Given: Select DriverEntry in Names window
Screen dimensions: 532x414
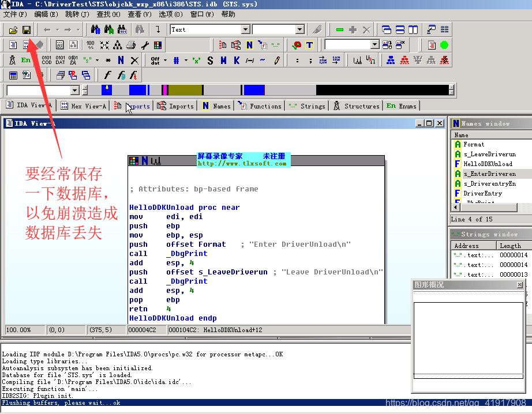Looking at the screenshot, I should tap(482, 193).
